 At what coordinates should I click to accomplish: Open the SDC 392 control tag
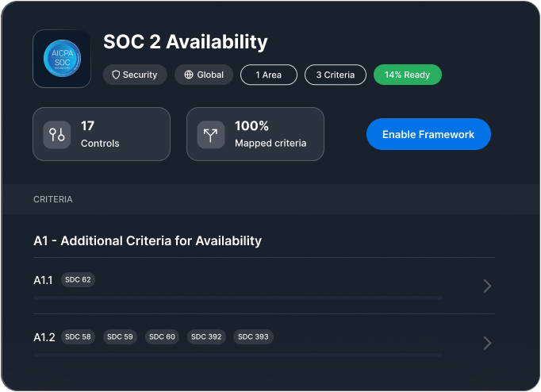click(x=206, y=337)
